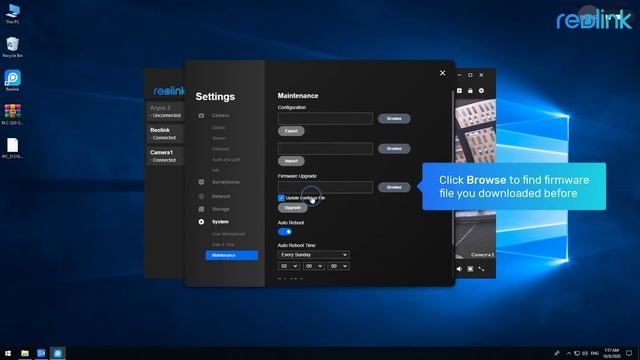Select Storage in Settings sidebar
The width and height of the screenshot is (640, 360).
click(220, 209)
